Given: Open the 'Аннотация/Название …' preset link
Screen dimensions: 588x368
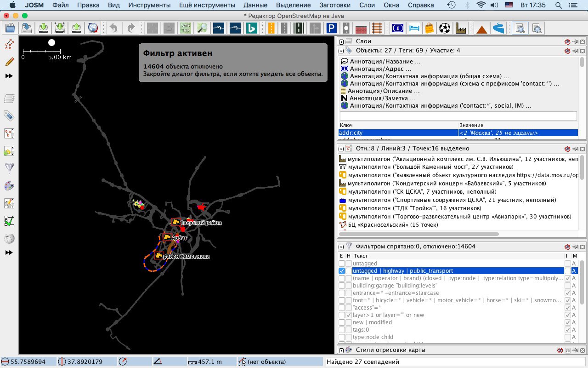Looking at the screenshot, I should point(385,61).
